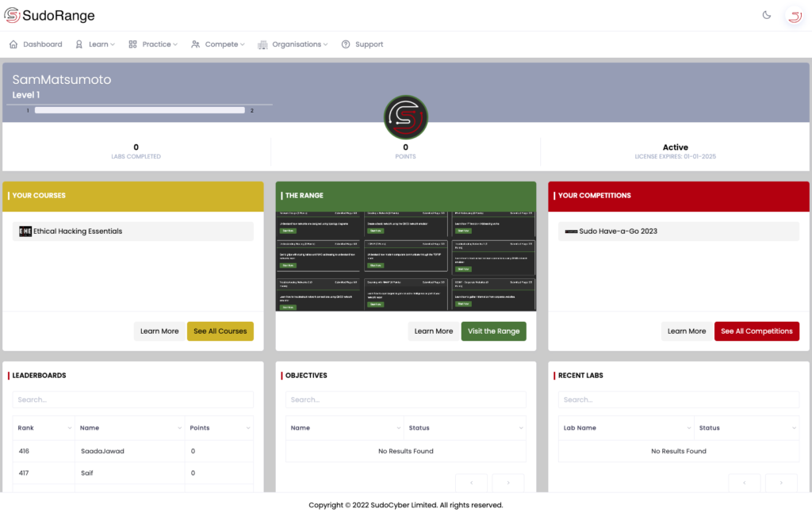Open Ethical Hacking Essentials course
The height and width of the screenshot is (516, 812).
(x=133, y=231)
